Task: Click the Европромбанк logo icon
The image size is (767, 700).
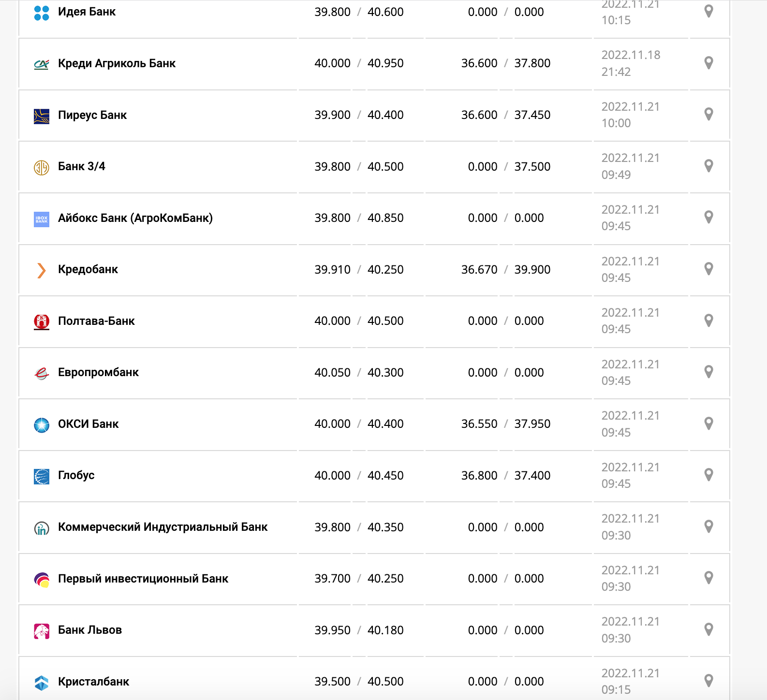Action: pyautogui.click(x=42, y=373)
